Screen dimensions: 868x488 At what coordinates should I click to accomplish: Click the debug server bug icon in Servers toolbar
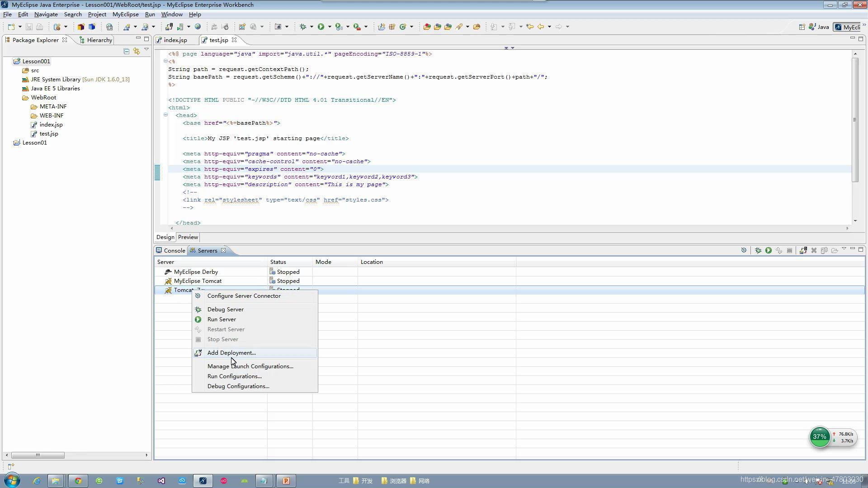[x=758, y=250]
